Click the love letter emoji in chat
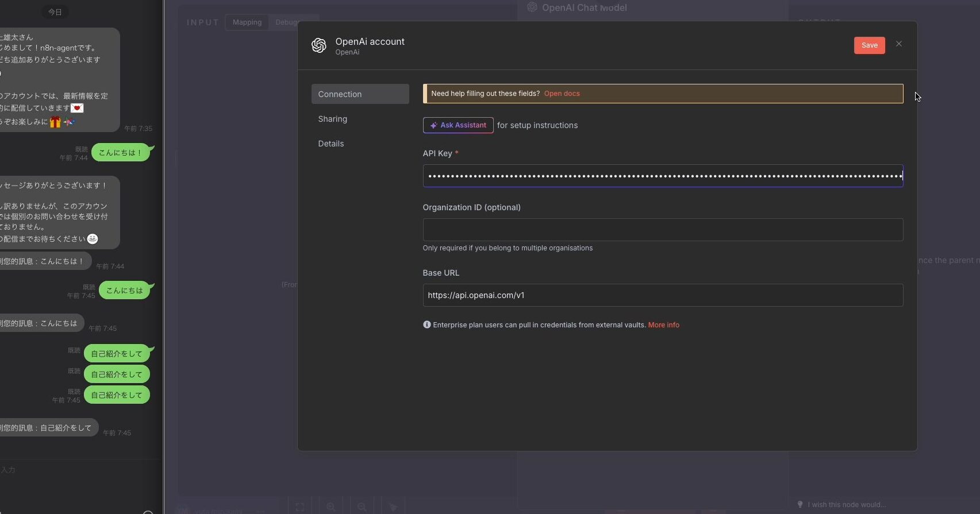 [x=77, y=108]
